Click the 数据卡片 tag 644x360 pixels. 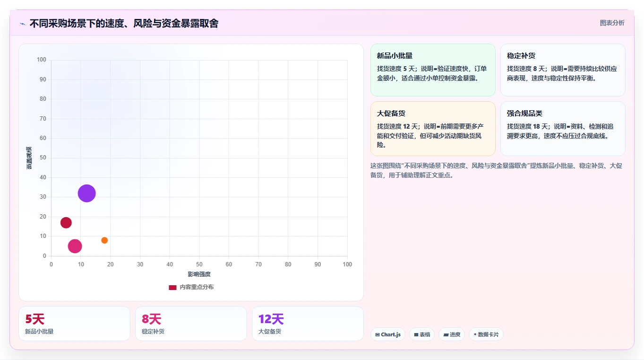[486, 334]
